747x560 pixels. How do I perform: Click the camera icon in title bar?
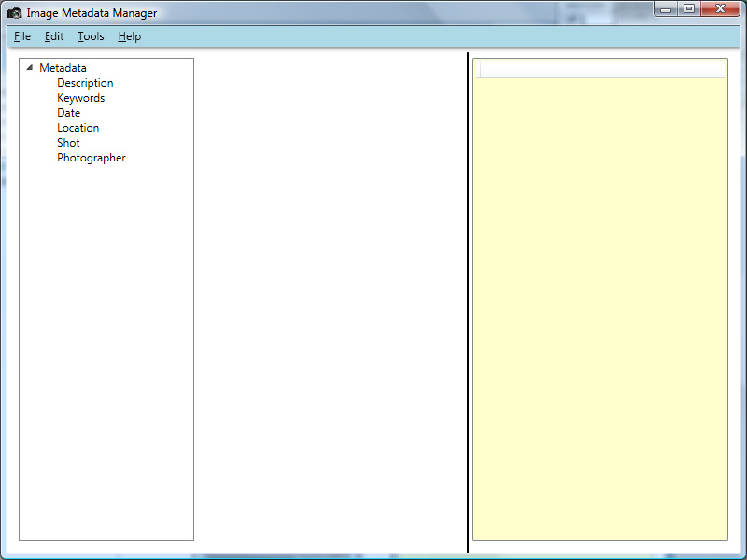click(x=15, y=13)
